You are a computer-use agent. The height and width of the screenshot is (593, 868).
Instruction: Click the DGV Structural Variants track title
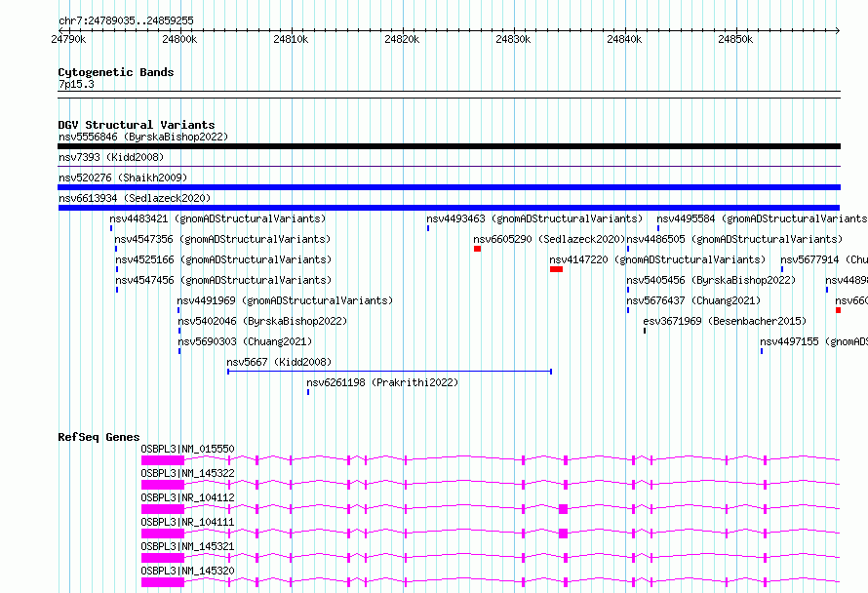[137, 125]
